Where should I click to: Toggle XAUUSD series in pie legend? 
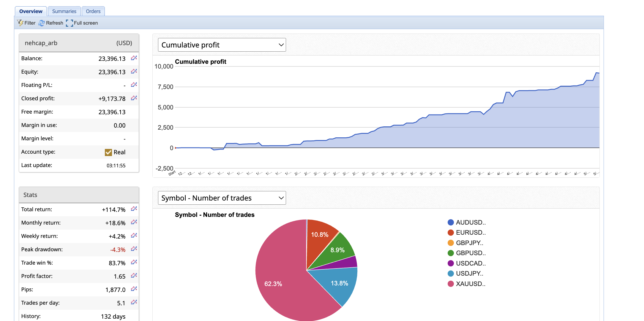(x=471, y=284)
